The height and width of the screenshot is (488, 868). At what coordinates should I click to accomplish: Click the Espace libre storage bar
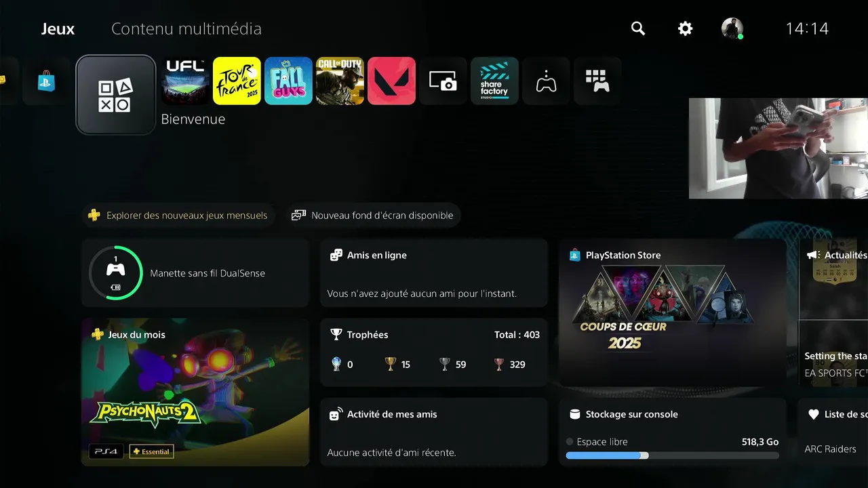point(673,455)
